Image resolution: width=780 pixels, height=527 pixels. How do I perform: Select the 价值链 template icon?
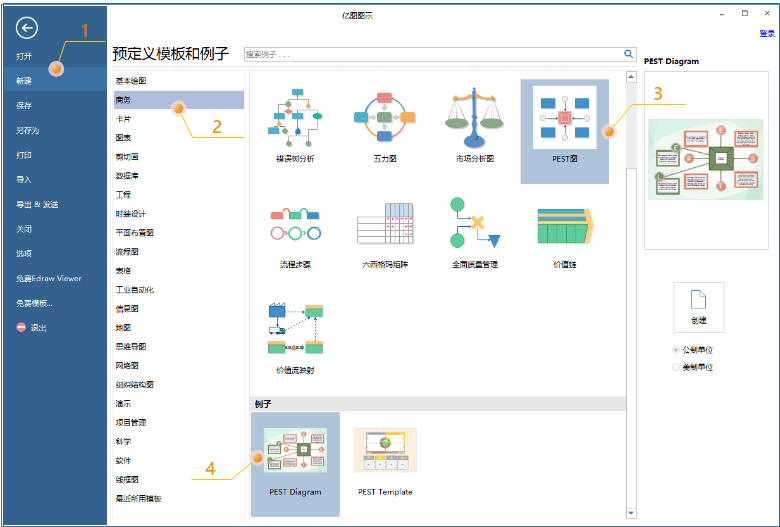pos(566,225)
